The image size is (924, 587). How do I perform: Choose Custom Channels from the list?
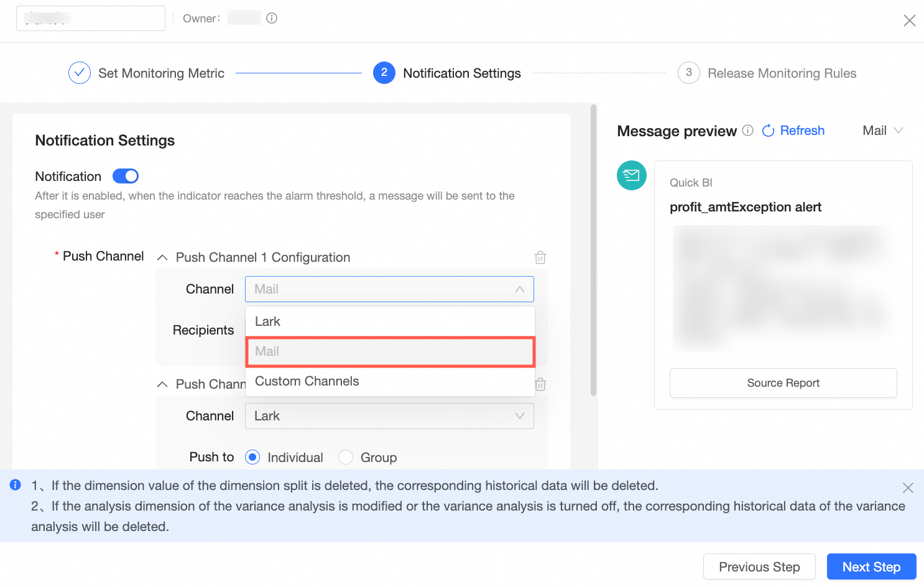point(390,381)
